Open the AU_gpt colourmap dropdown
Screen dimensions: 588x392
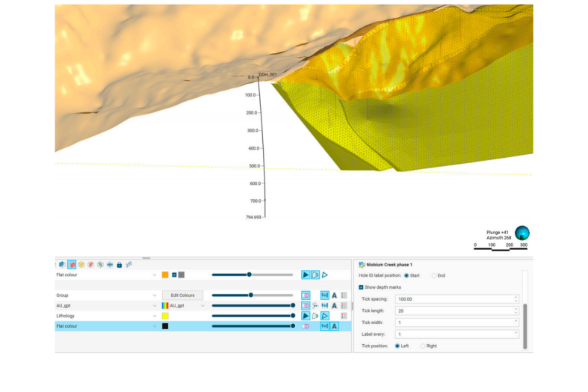point(202,306)
